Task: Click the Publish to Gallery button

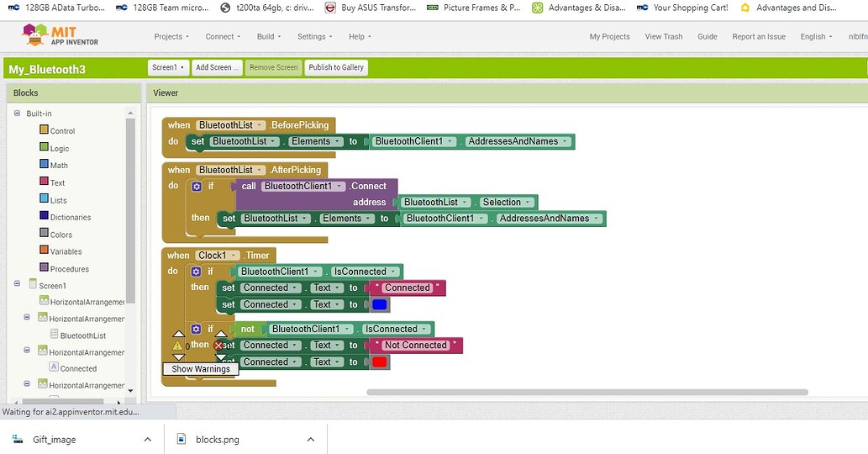Action: pos(336,67)
